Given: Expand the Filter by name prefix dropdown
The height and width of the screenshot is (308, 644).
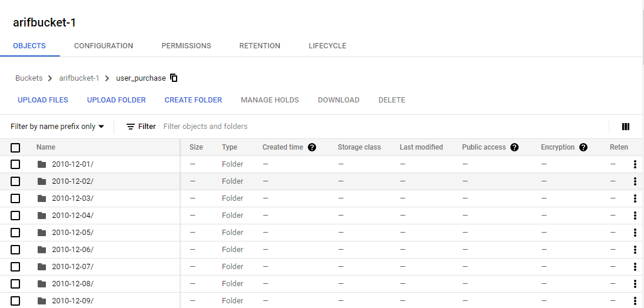Looking at the screenshot, I should 58,127.
